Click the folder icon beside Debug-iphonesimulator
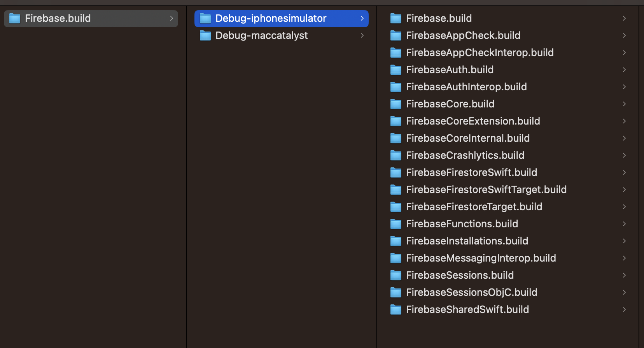The width and height of the screenshot is (644, 348). pyautogui.click(x=205, y=18)
